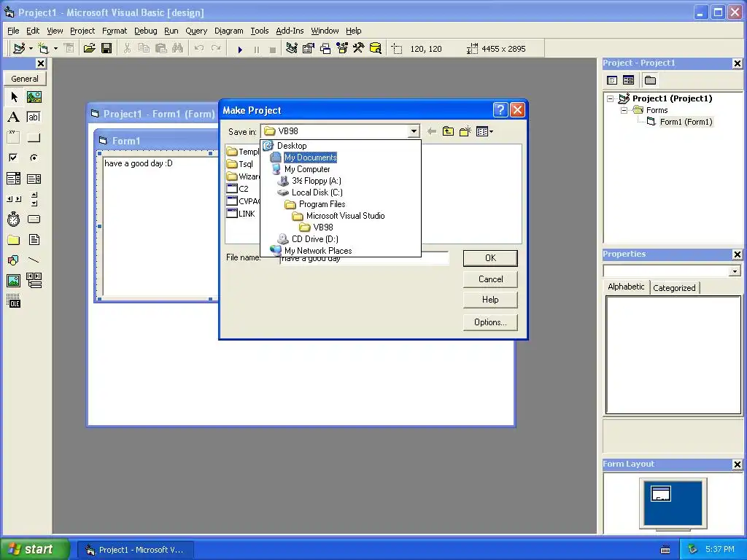Click the dialog Help button

pos(490,300)
